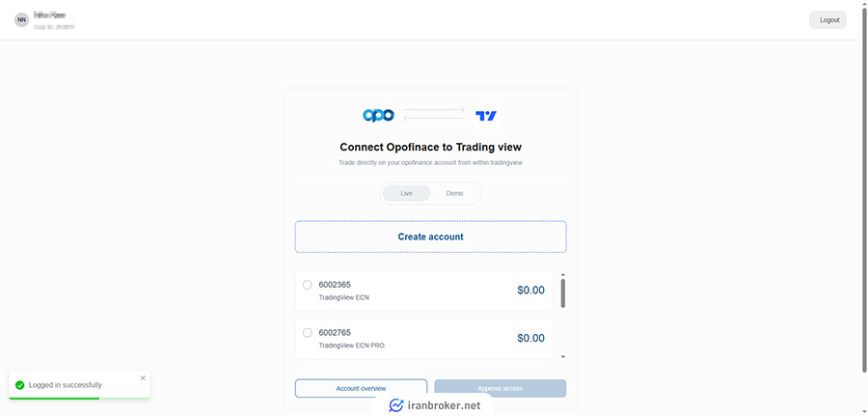Image resolution: width=868 pixels, height=416 pixels.
Task: Switch to the Demo tab
Action: point(454,193)
